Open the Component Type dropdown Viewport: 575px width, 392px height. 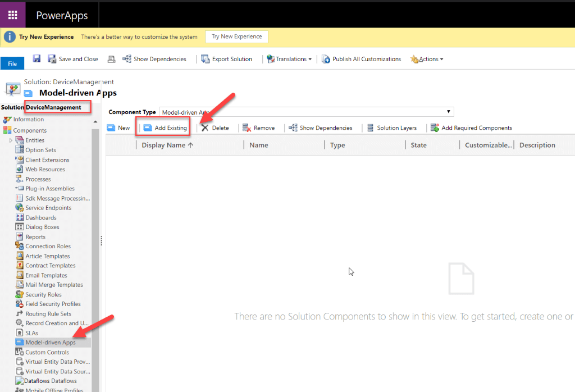click(307, 112)
